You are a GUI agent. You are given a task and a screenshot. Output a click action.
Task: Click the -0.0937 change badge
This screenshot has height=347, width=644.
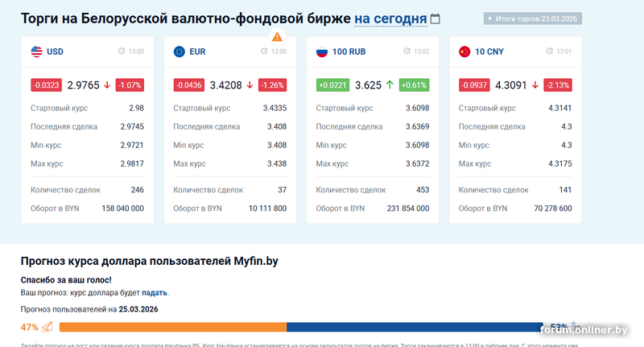pyautogui.click(x=474, y=85)
